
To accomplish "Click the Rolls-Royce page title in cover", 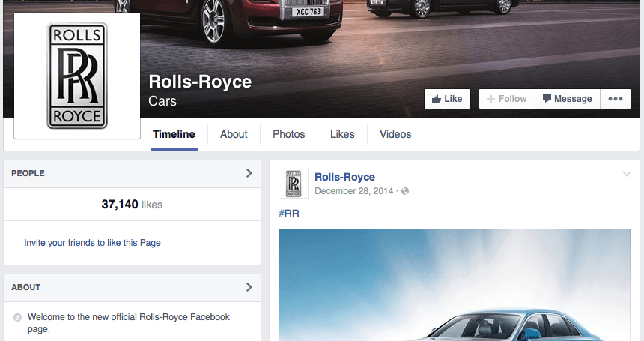I will pyautogui.click(x=200, y=82).
